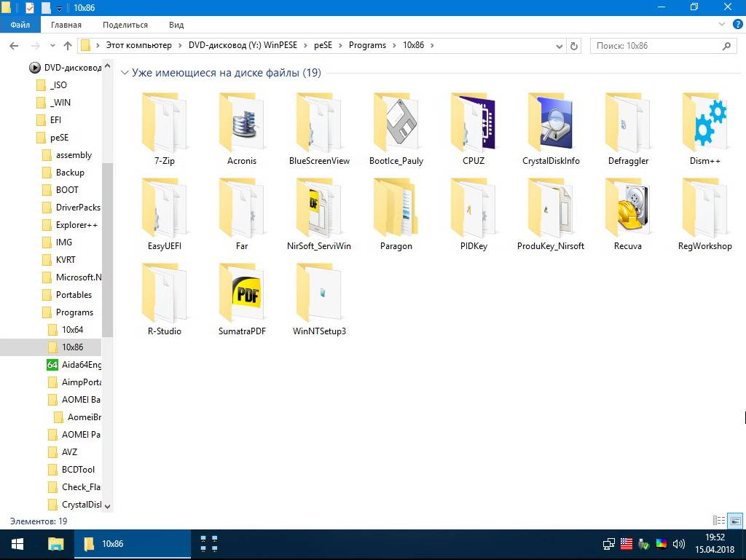The height and width of the screenshot is (560, 746).
Task: Switch to the Главная ribbon tab
Action: click(66, 25)
